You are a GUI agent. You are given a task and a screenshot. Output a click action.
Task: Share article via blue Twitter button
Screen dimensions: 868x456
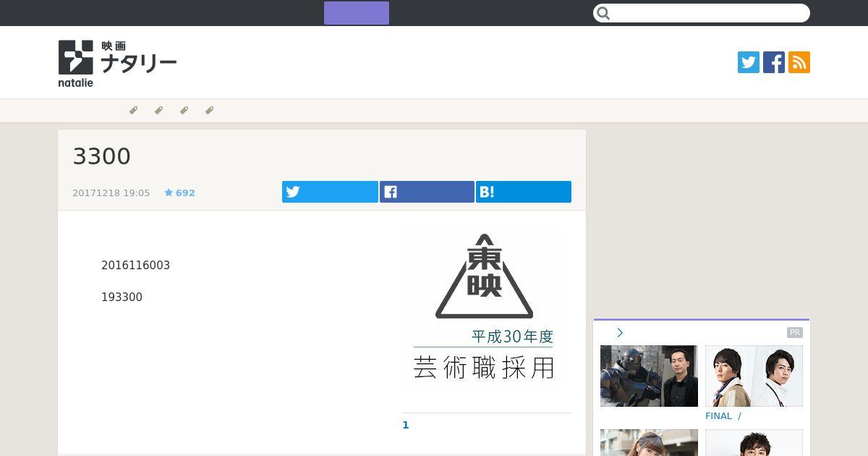[330, 192]
